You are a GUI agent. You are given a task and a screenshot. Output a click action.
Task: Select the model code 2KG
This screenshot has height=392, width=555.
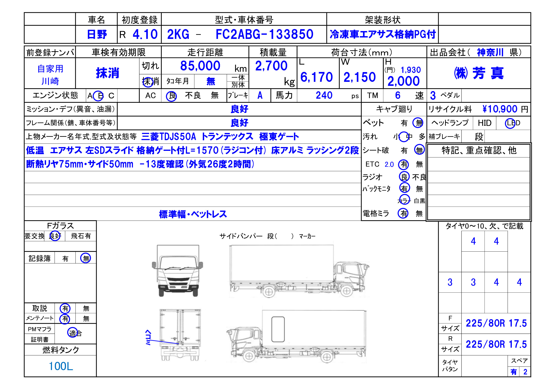click(x=178, y=34)
